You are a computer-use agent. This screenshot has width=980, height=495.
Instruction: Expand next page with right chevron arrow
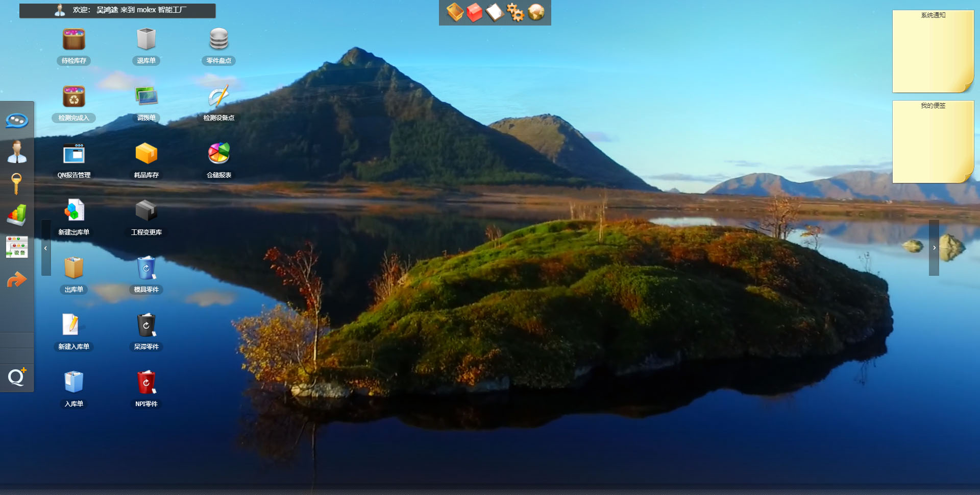[x=934, y=248]
